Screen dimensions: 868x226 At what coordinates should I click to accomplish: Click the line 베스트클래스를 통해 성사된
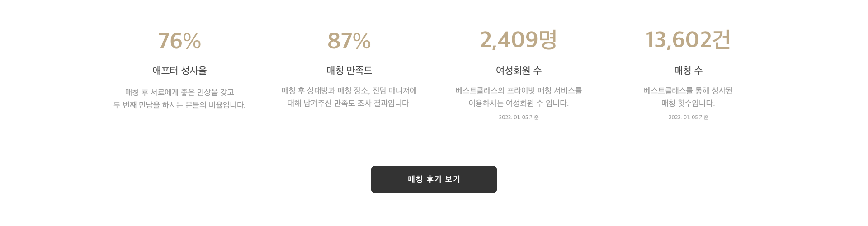[x=688, y=90]
